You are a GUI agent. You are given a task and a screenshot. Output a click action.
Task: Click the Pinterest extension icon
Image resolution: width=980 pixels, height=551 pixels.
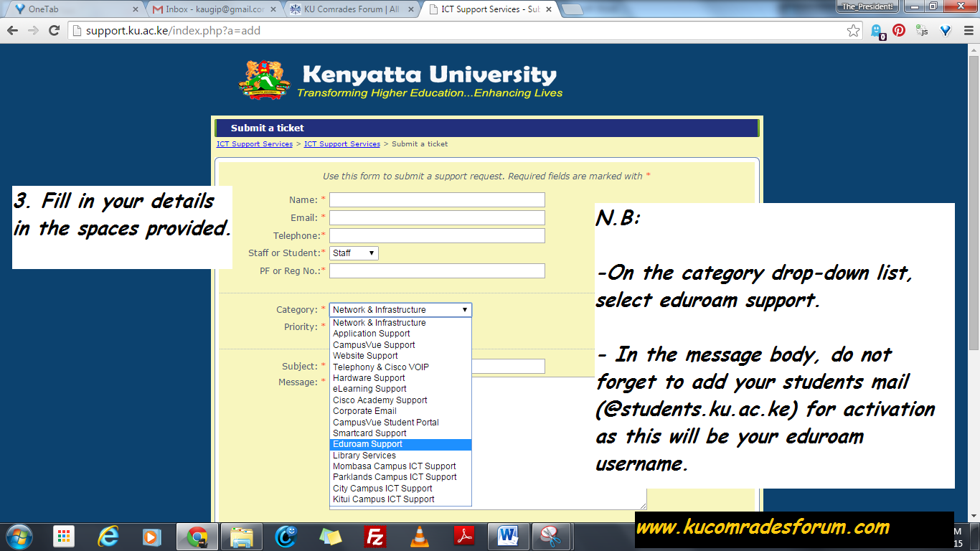899,30
